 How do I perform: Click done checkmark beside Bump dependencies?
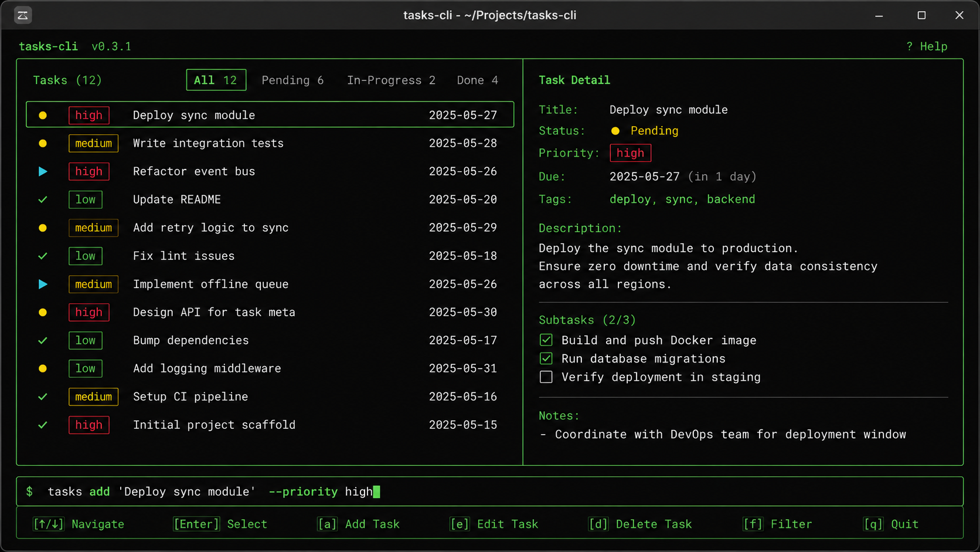pos(43,341)
